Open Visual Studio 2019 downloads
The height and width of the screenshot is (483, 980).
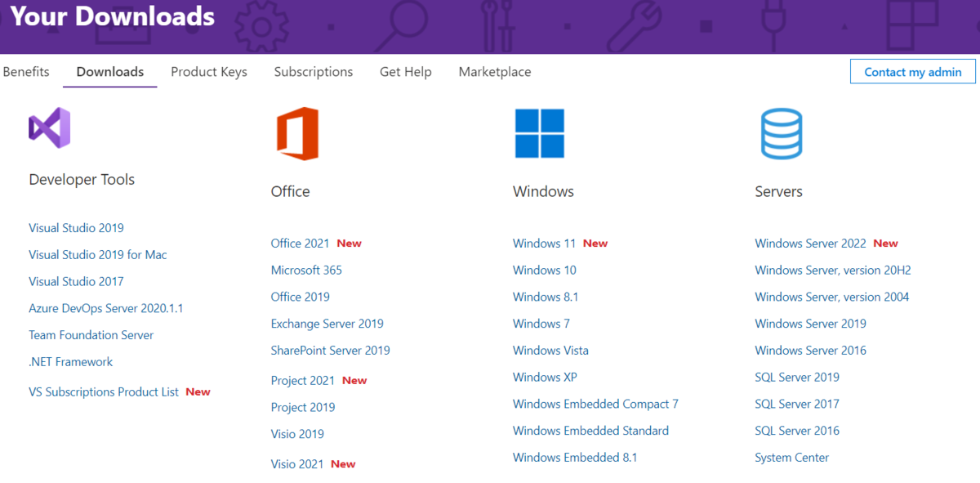click(x=76, y=227)
